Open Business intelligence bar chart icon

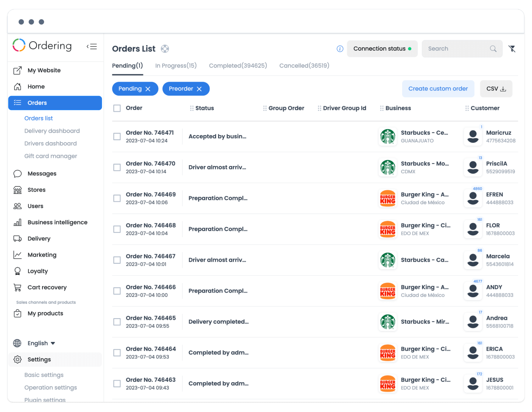click(x=17, y=222)
